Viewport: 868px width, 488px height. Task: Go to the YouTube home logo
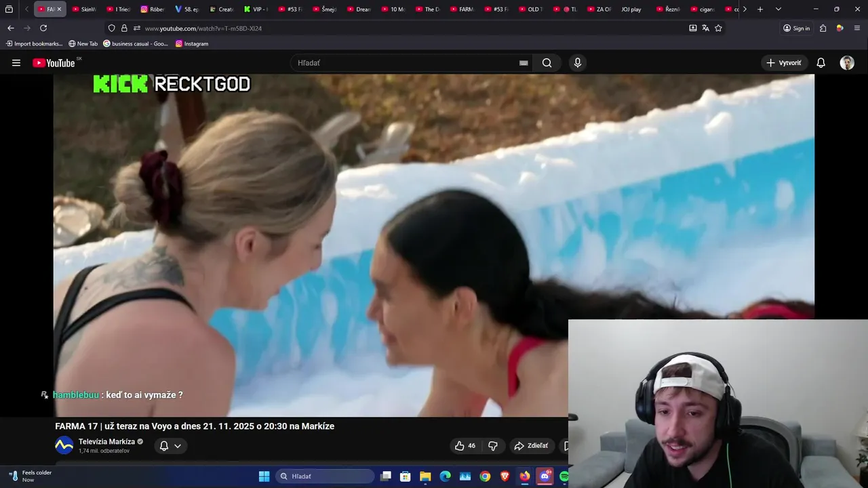[54, 63]
